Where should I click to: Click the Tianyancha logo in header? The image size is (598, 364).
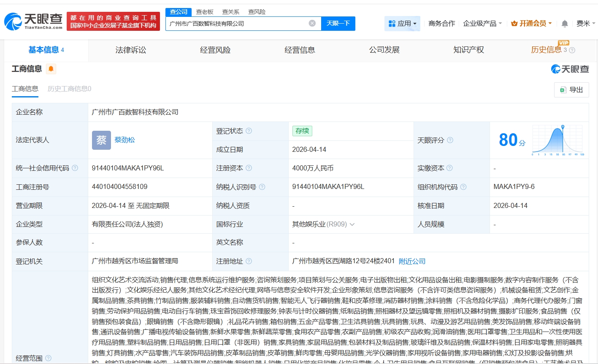tap(34, 21)
